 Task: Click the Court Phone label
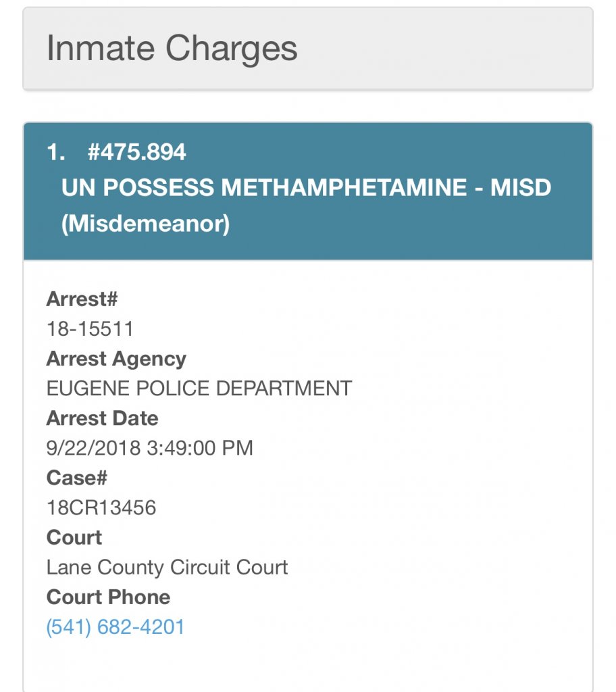pos(108,597)
